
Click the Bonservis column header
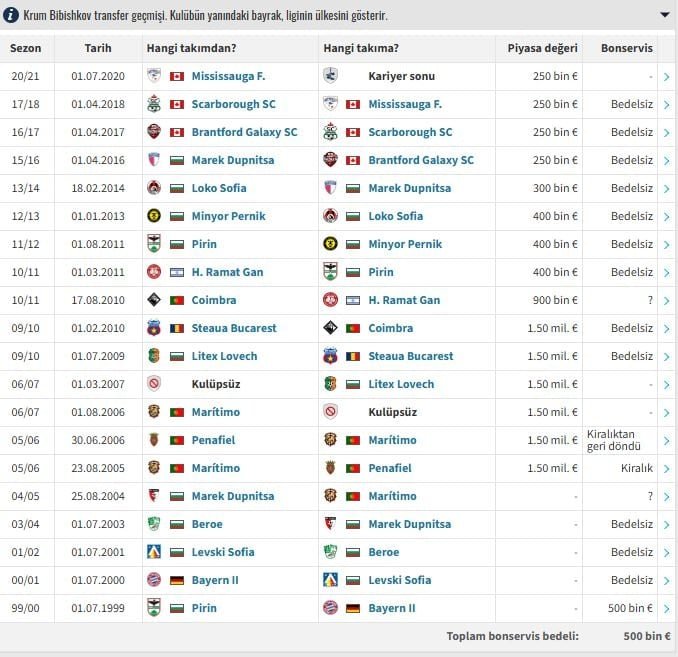[626, 48]
